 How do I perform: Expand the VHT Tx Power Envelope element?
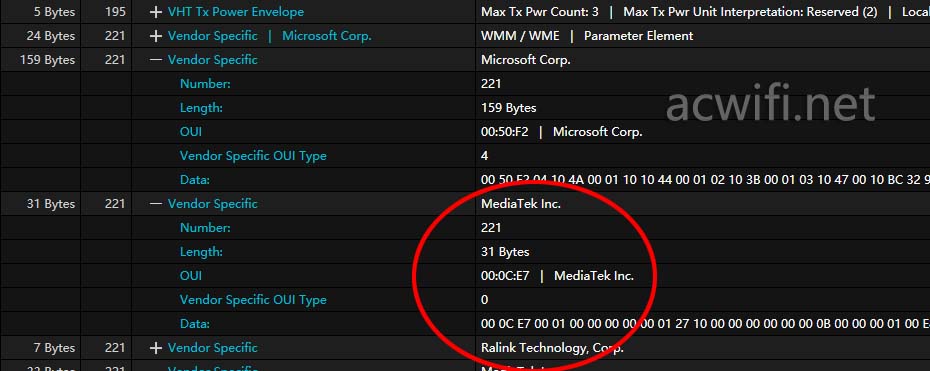156,12
